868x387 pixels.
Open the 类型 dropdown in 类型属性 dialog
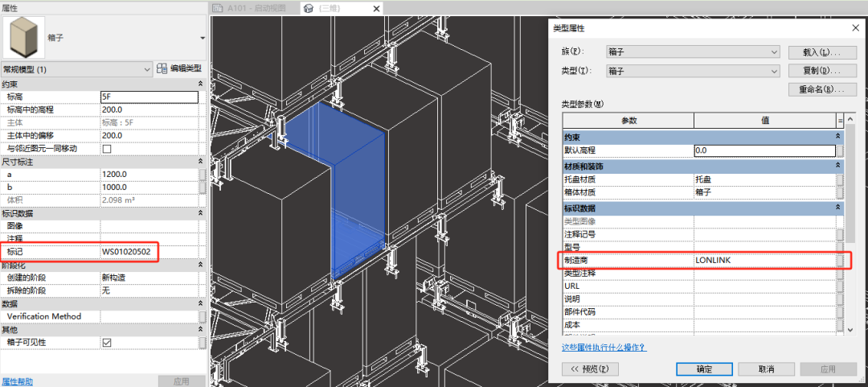pyautogui.click(x=694, y=71)
